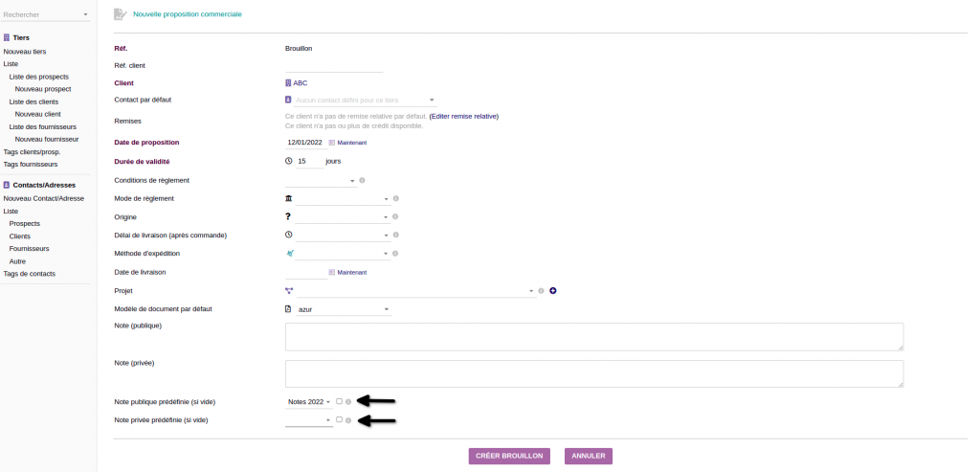Click the shipping icon by Méthode d'expédition
This screenshot has width=980, height=472.
click(x=289, y=253)
